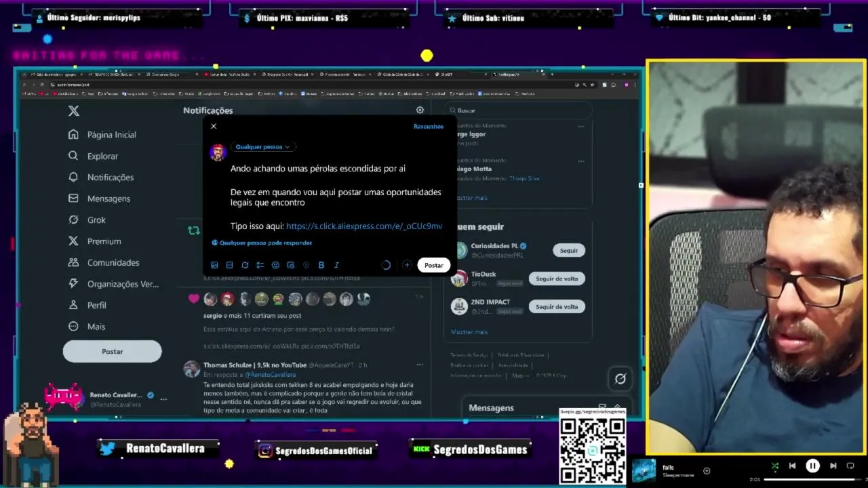The image size is (868, 488).
Task: Click the X logo in sidebar
Action: [x=74, y=110]
